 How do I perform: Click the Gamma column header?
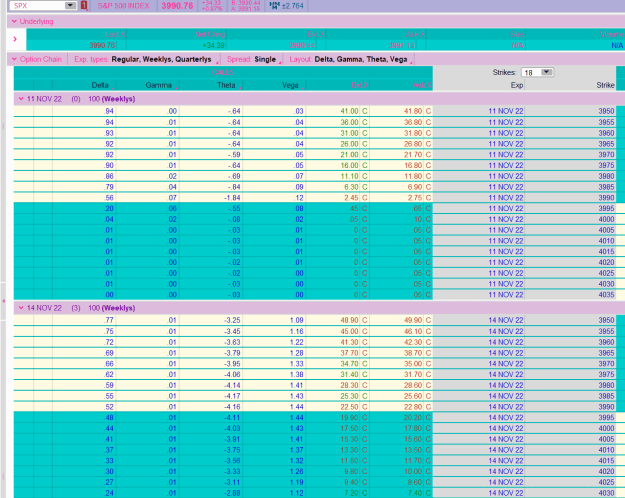[158, 85]
